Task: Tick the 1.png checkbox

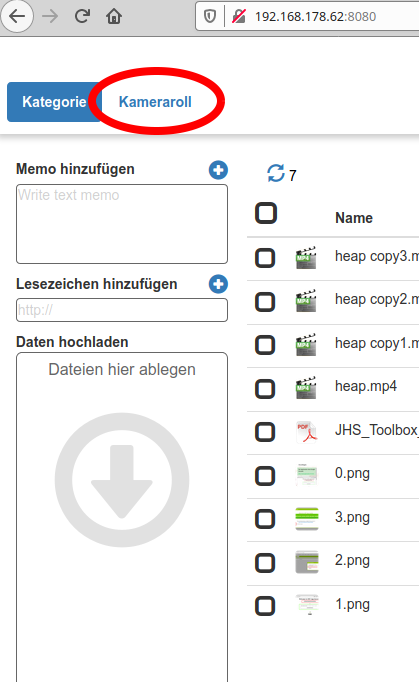Action: coord(265,606)
